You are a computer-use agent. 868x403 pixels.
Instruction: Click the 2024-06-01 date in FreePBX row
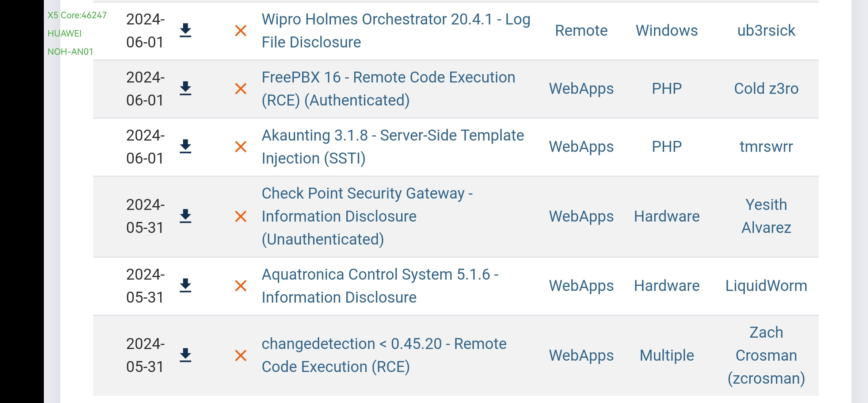[x=145, y=89]
